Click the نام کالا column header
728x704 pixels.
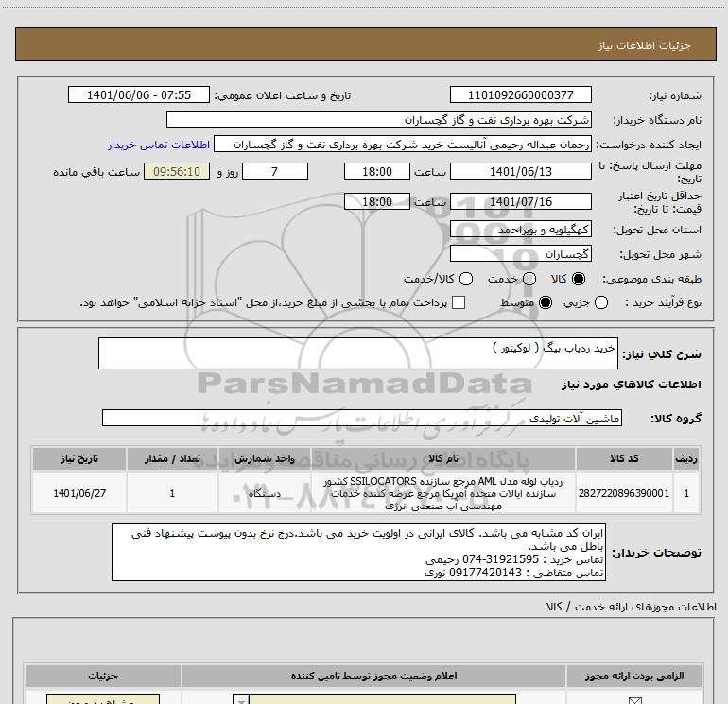tap(443, 458)
